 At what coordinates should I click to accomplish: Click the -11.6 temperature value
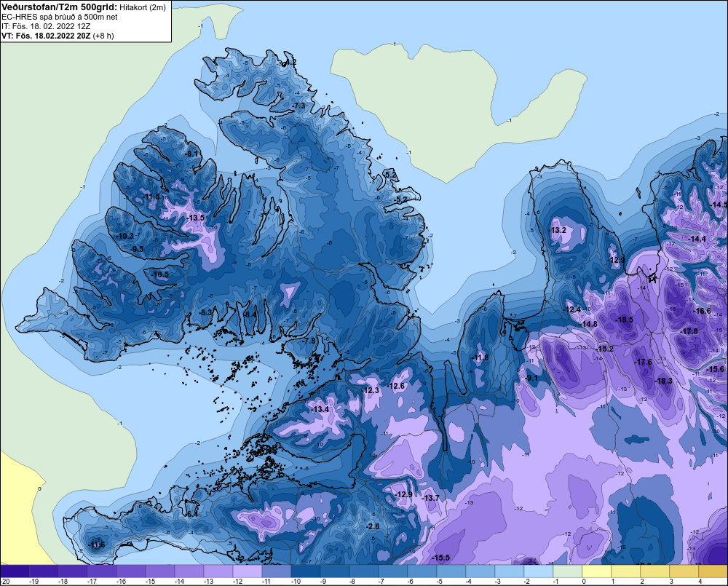[97, 545]
